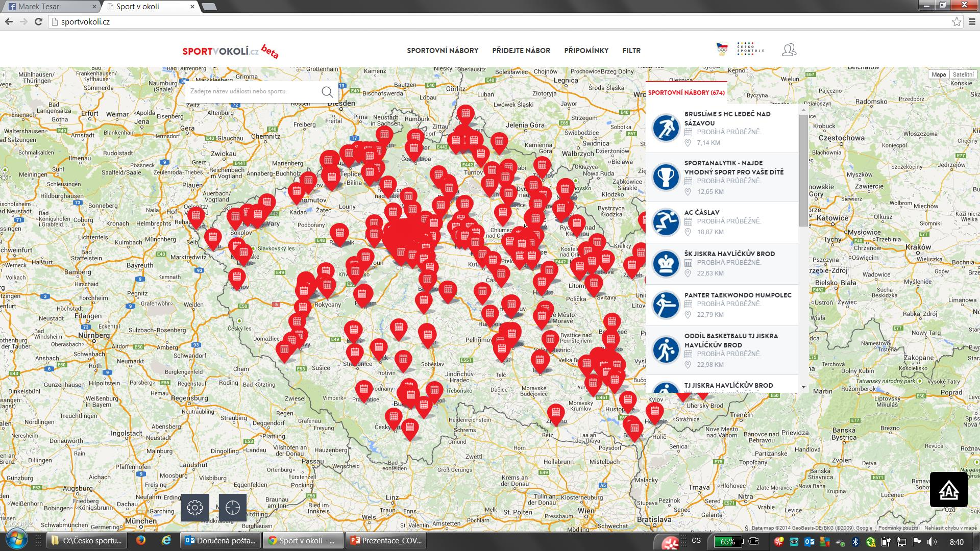The width and height of the screenshot is (980, 551).
Task: Open the basketball icon for Oddíl basketbalu
Action: (666, 350)
